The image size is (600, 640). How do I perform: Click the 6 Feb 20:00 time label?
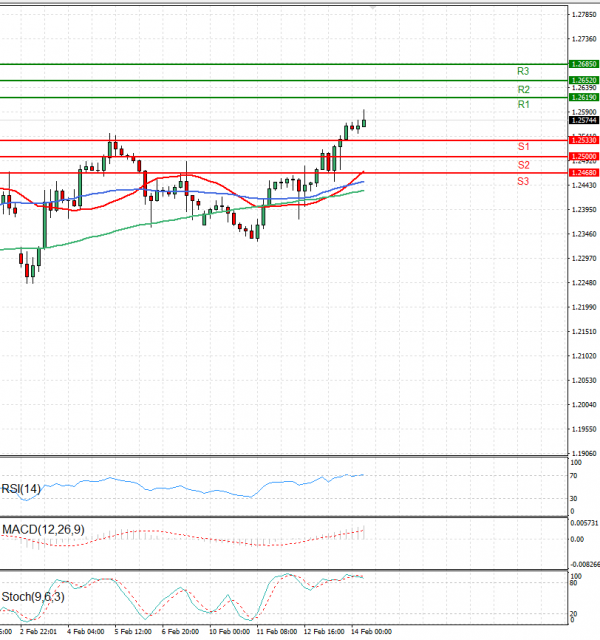tap(180, 631)
